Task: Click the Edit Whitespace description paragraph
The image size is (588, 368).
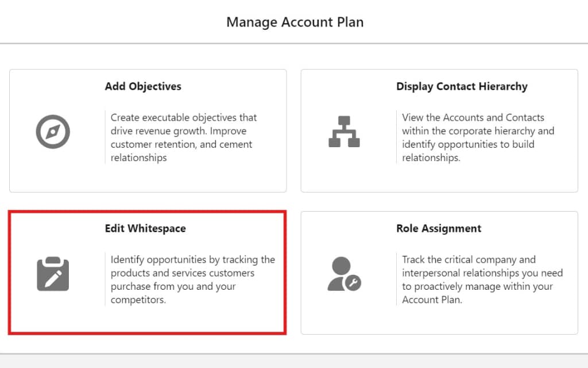Action: coord(192,279)
